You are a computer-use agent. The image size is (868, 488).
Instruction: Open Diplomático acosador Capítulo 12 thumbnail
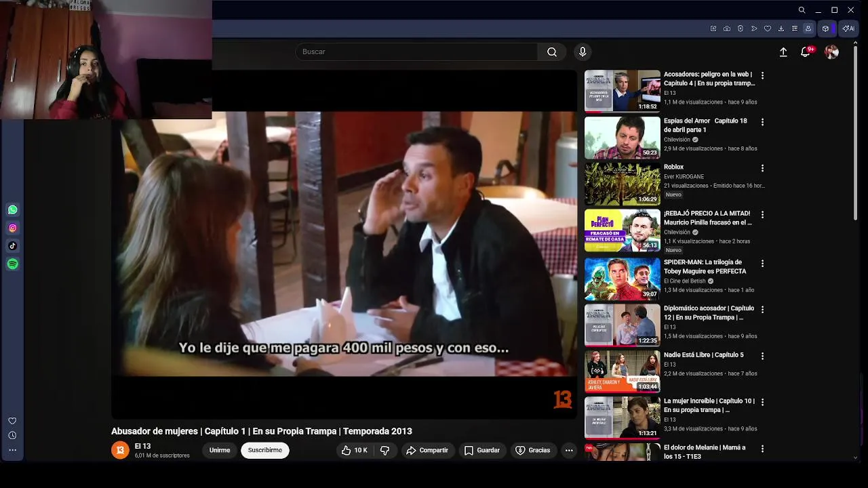[623, 325]
